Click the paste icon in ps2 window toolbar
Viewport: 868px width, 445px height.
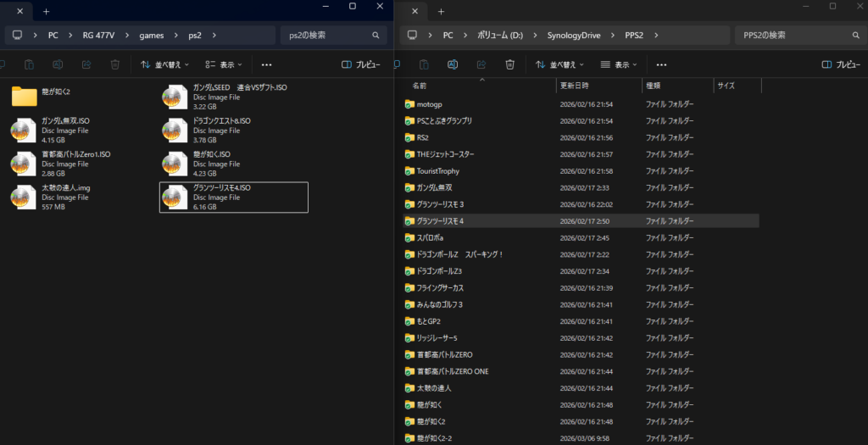[29, 64]
